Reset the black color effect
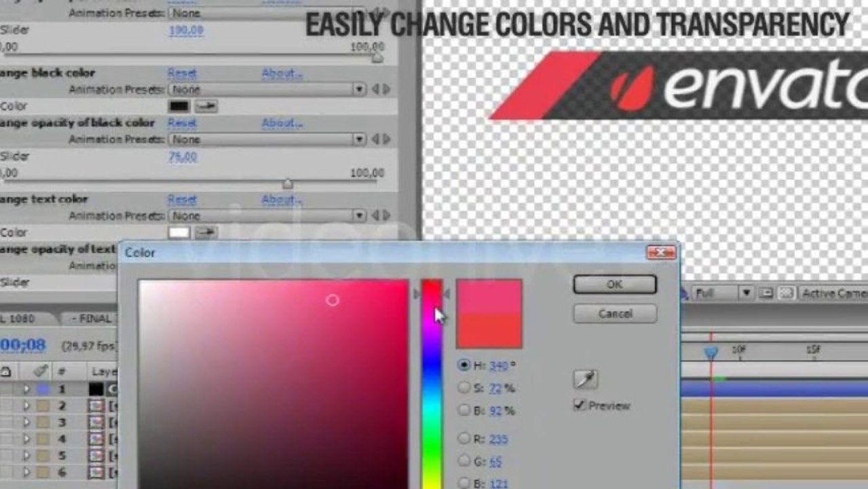The width and height of the screenshot is (868, 489). pyautogui.click(x=182, y=73)
